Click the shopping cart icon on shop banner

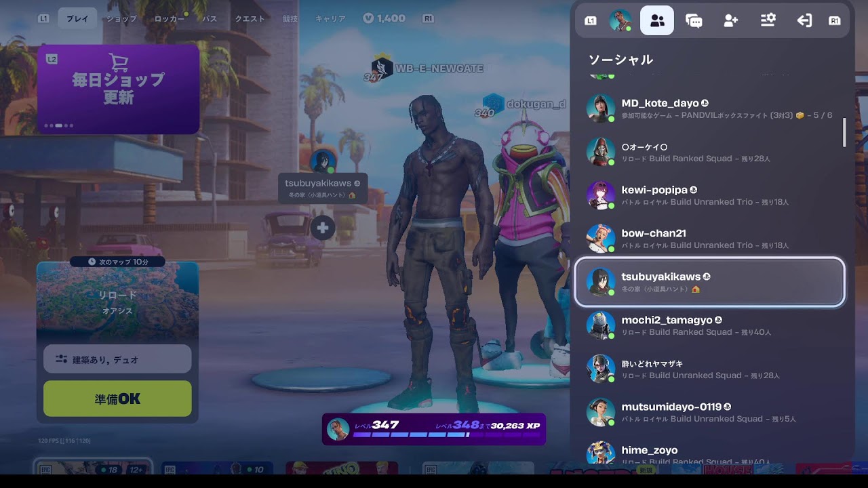pyautogui.click(x=119, y=62)
